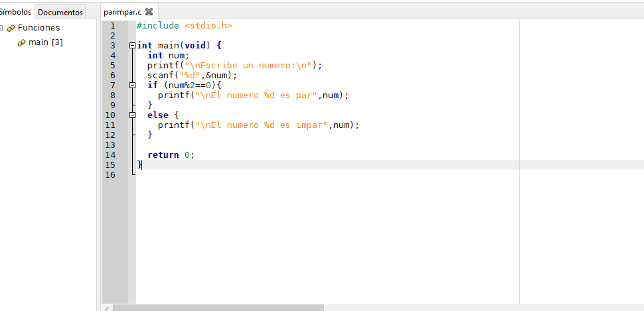Click the horizontal scrollbar left arrow
Image resolution: width=644 pixels, height=311 pixels.
[107, 308]
